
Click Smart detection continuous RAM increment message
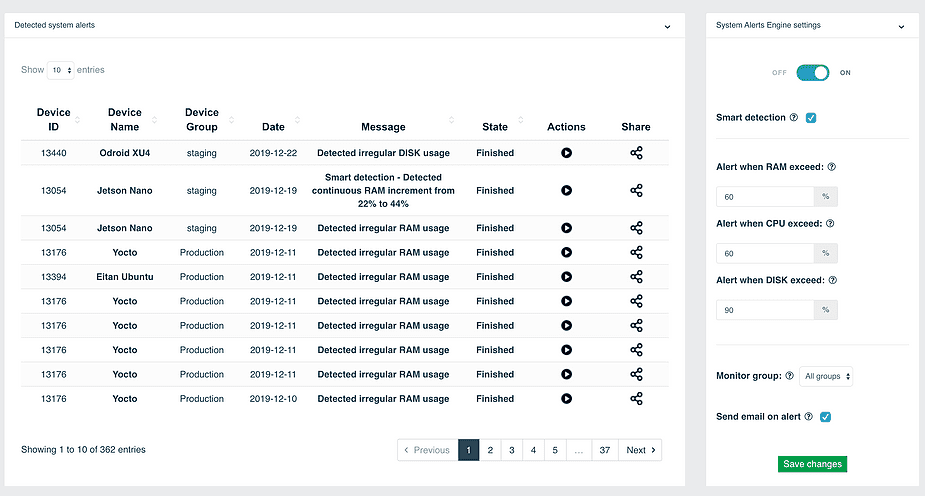pos(383,190)
